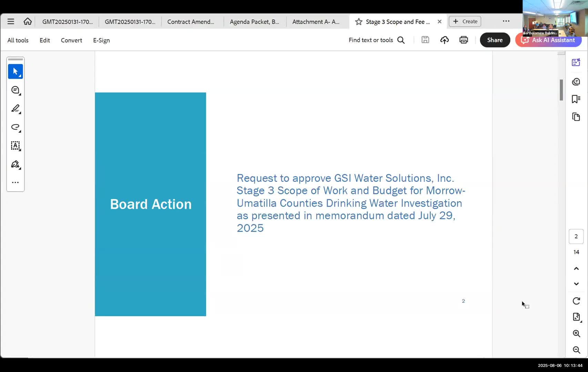Close the Stage 3 Scope and Fee tab
This screenshot has height=372, width=588.
439,22
